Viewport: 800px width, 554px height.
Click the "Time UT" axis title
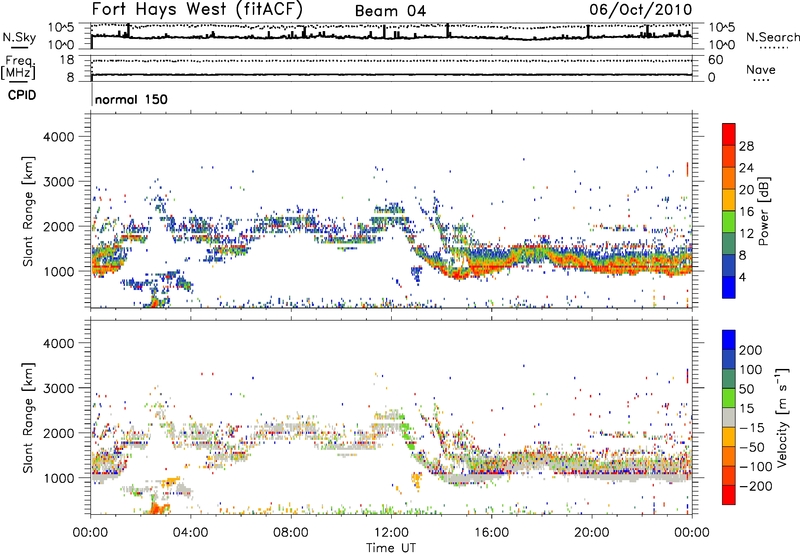click(x=391, y=548)
